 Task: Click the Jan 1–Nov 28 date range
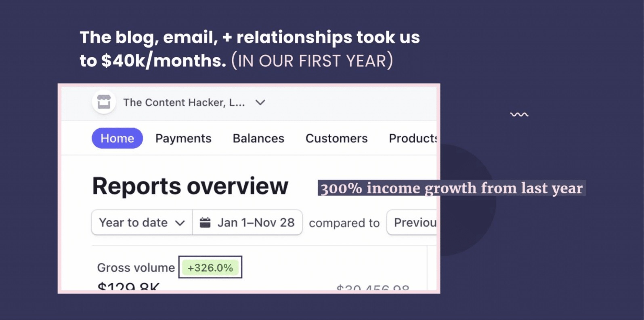[248, 222]
